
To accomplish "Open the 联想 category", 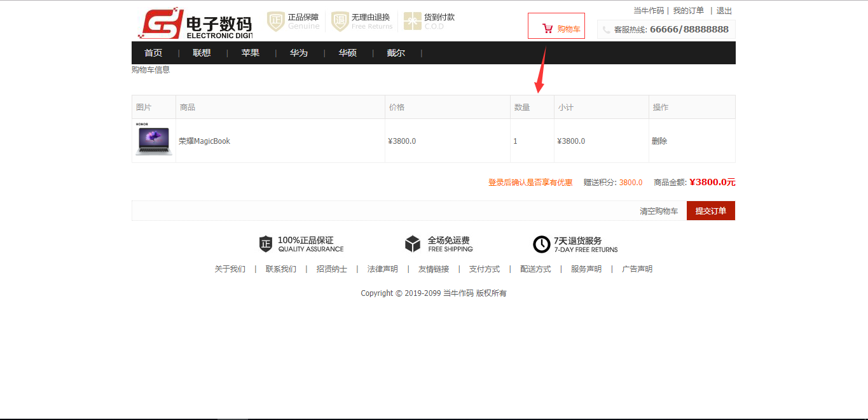I will [x=202, y=53].
